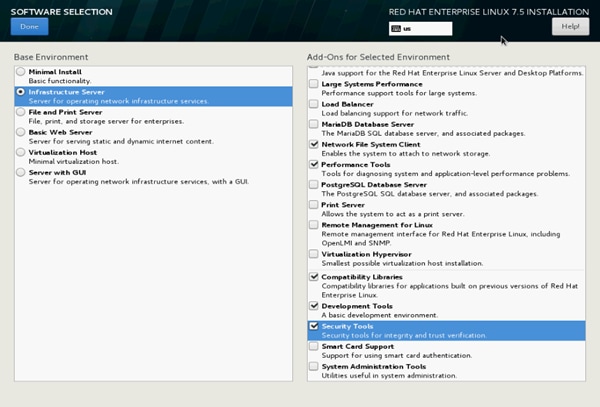This screenshot has height=407, width=600.
Task: Click 'Support for using smart card authentication.'
Action: coord(397,356)
